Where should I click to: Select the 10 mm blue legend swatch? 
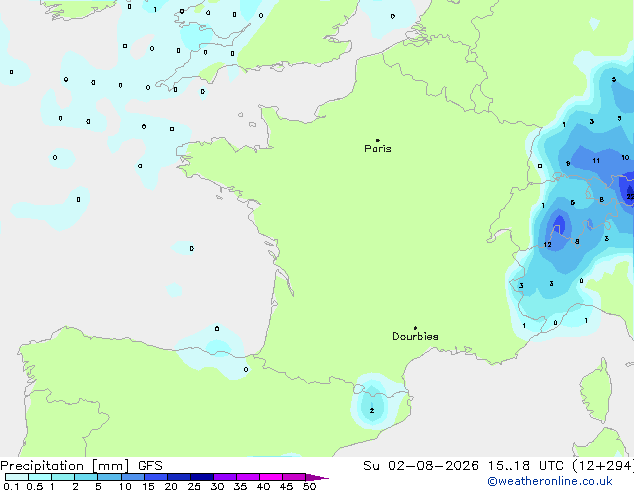click(x=133, y=477)
